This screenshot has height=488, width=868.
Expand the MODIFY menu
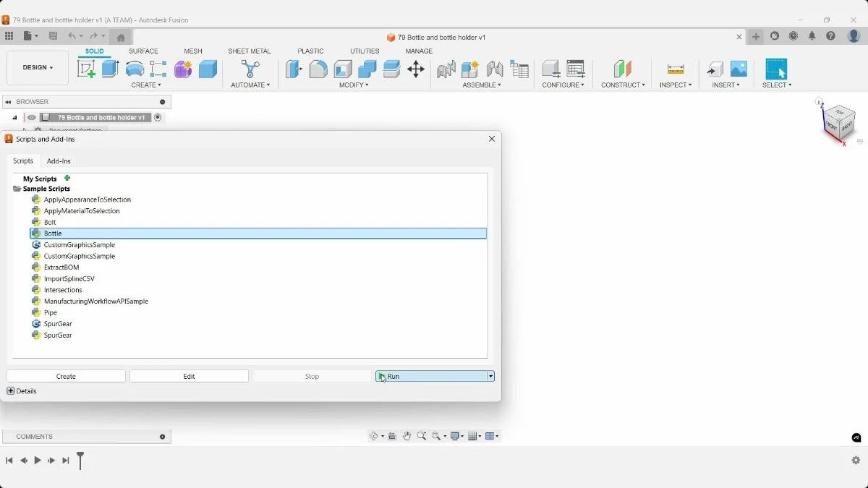coord(354,85)
